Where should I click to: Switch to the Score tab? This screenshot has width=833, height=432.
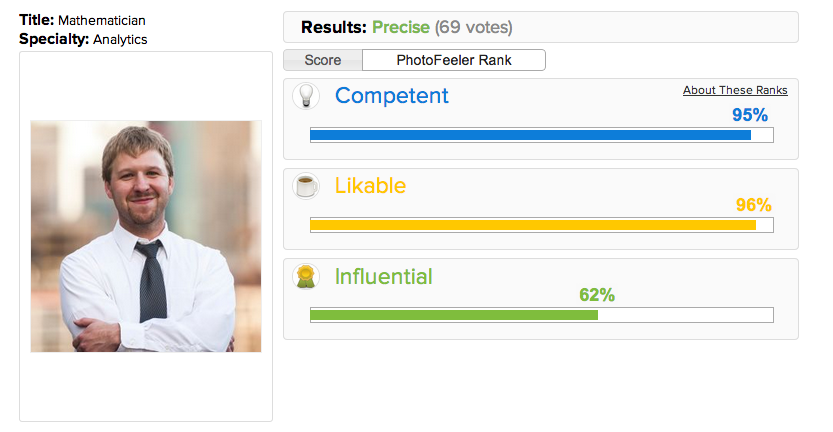[x=322, y=60]
